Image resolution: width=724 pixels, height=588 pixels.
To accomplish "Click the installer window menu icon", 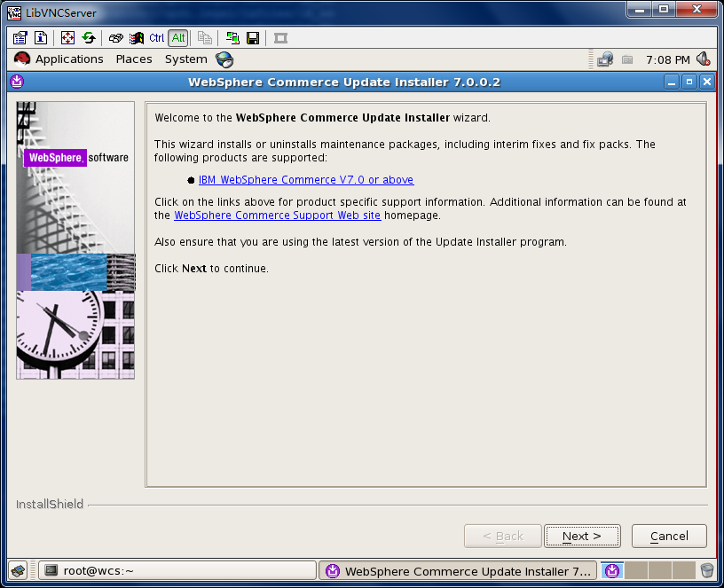I will pos(17,82).
